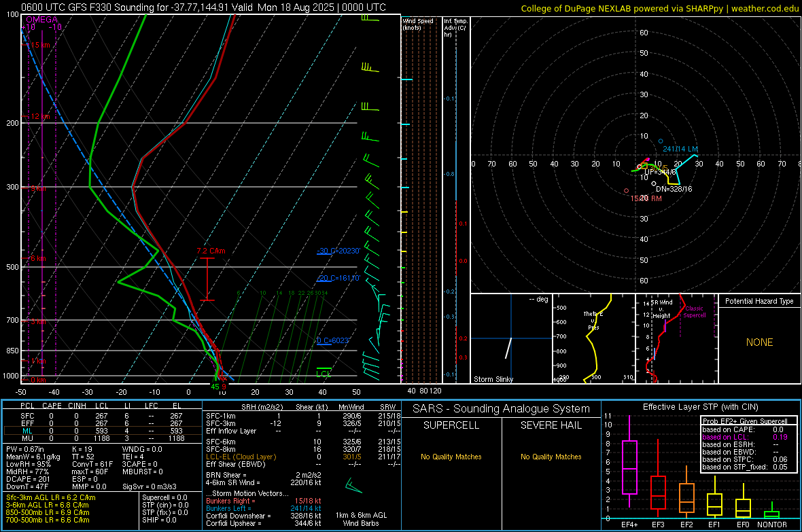This screenshot has width=802, height=532.
Task: Click the 850-500mb LR lapse rate line
Action: [x=48, y=512]
